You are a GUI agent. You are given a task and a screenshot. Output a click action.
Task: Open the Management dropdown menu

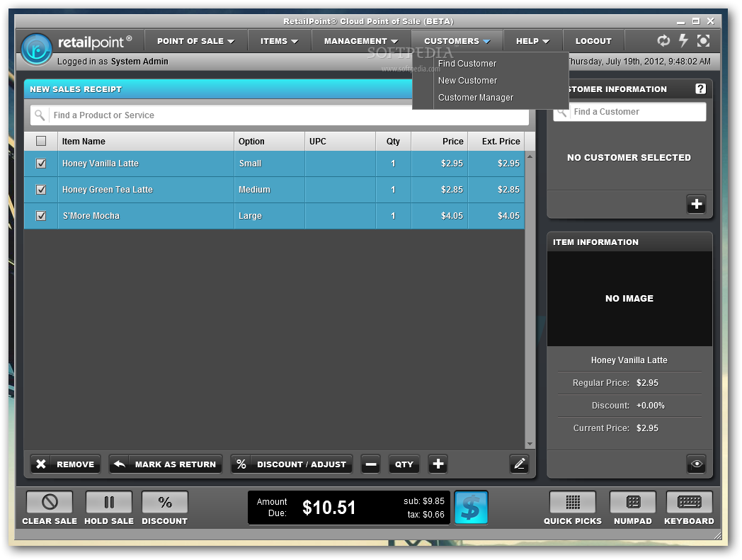pyautogui.click(x=361, y=41)
